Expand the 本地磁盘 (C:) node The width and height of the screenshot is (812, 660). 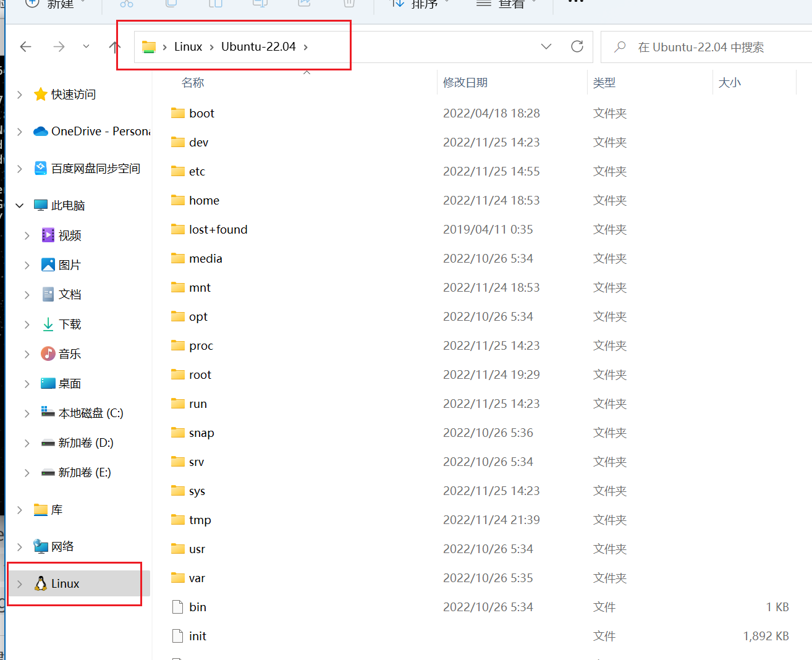pyautogui.click(x=27, y=413)
